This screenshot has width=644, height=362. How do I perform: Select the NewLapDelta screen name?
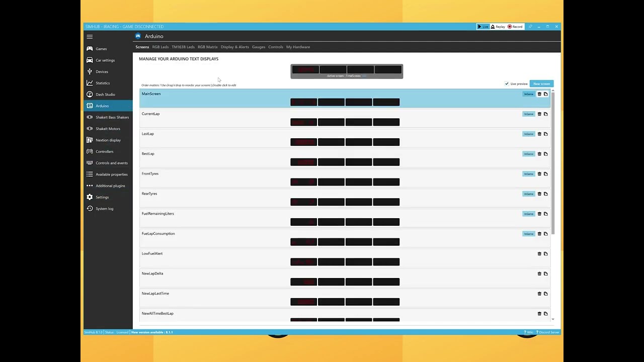[152, 274]
